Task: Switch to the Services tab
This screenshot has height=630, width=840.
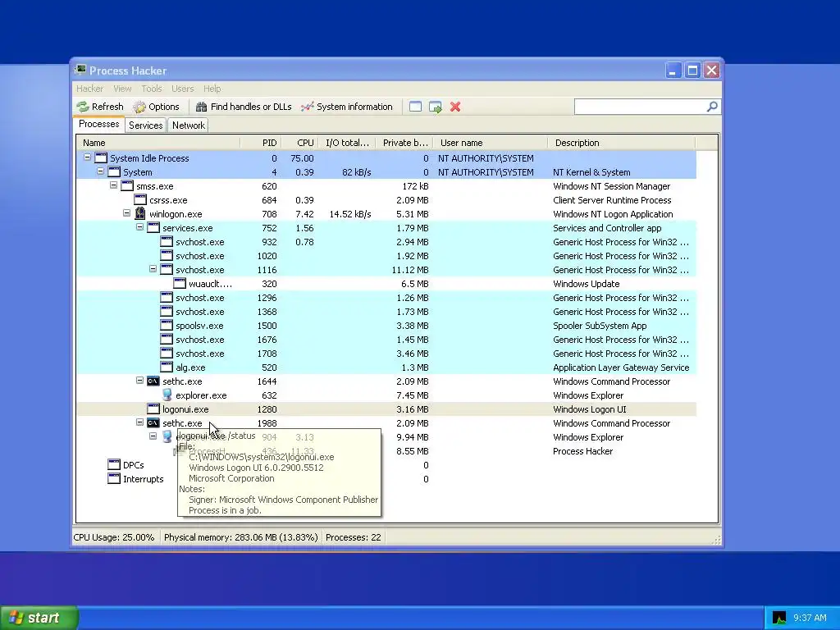Action: click(146, 126)
